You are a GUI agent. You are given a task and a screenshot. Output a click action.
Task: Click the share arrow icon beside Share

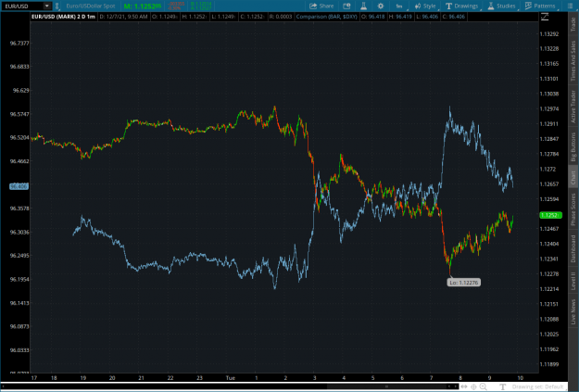313,6
